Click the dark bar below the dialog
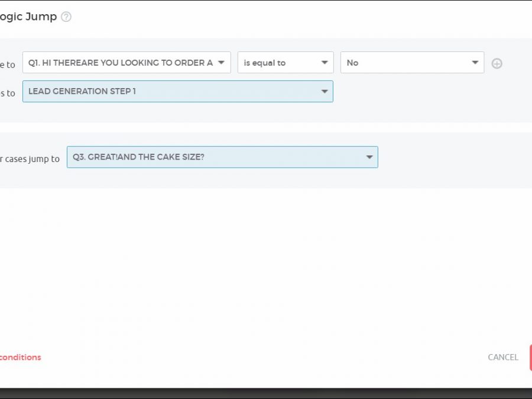Screen dimensions: 532x399 coord(266,393)
